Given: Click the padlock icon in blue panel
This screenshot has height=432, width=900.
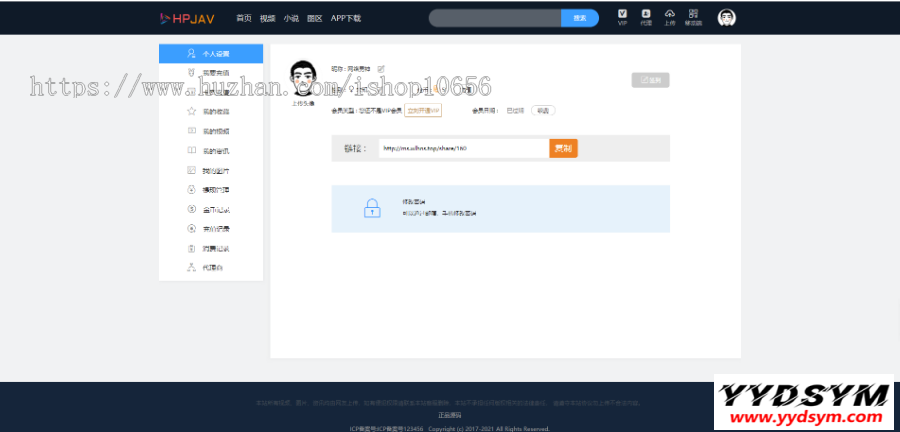Looking at the screenshot, I should coord(371,208).
